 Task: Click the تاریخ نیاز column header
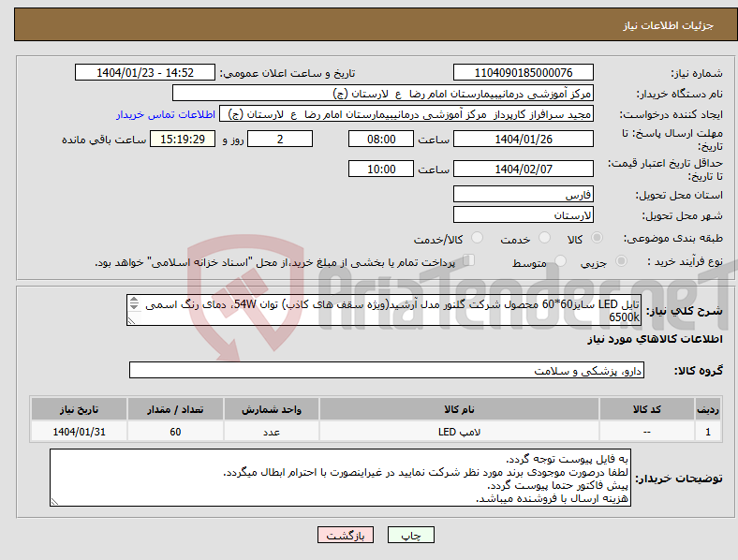click(x=79, y=409)
